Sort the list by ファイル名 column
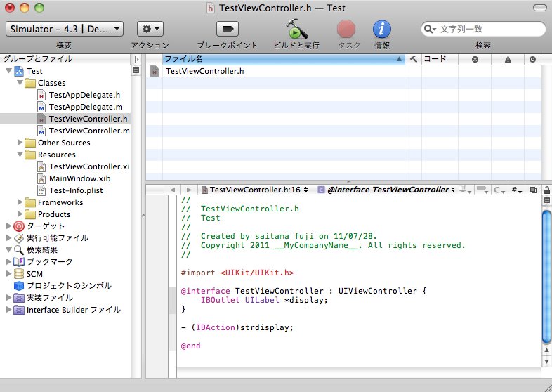Viewport: 552px width, 392px height. coord(284,59)
